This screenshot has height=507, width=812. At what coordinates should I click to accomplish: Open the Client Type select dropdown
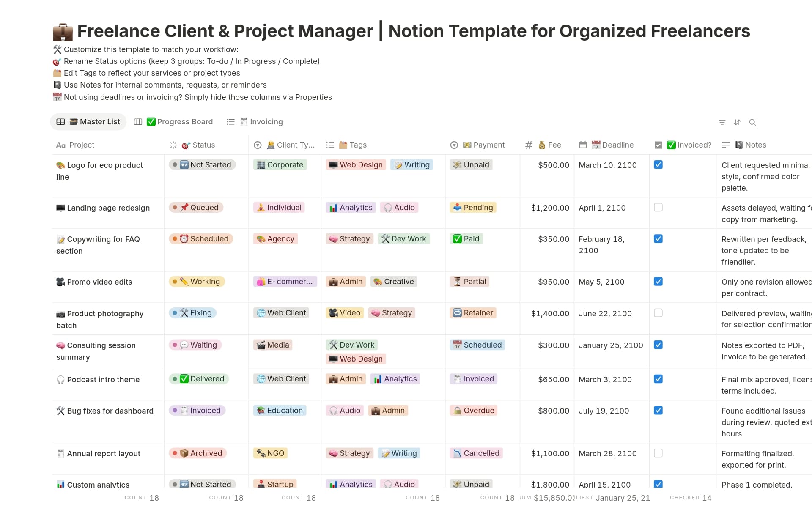click(x=258, y=145)
